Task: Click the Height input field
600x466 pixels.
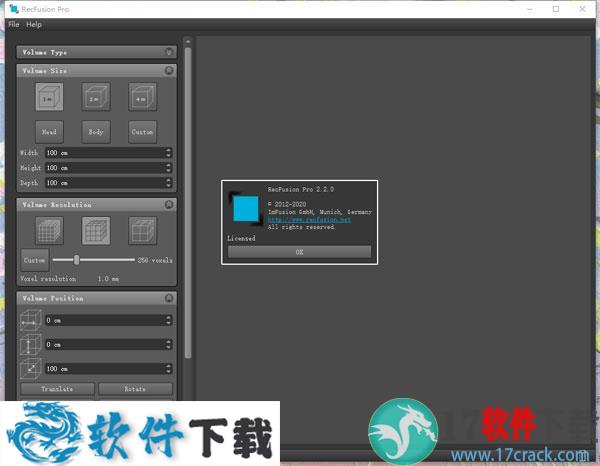Action: (108, 168)
